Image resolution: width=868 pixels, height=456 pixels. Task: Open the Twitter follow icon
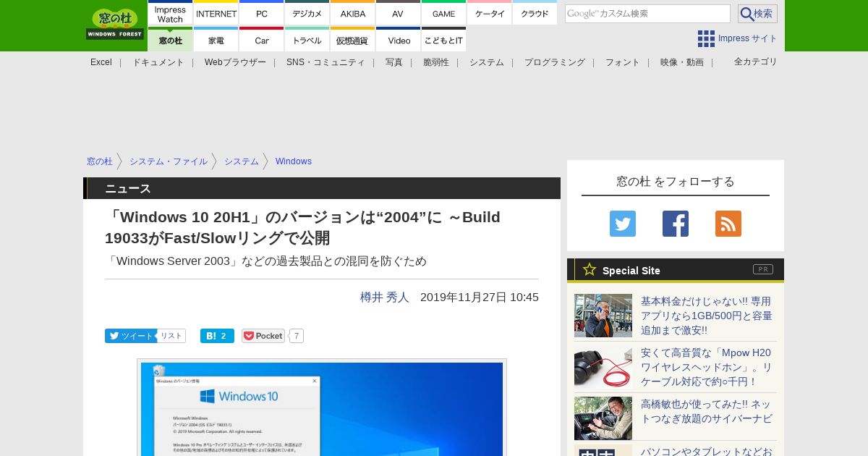tap(623, 224)
